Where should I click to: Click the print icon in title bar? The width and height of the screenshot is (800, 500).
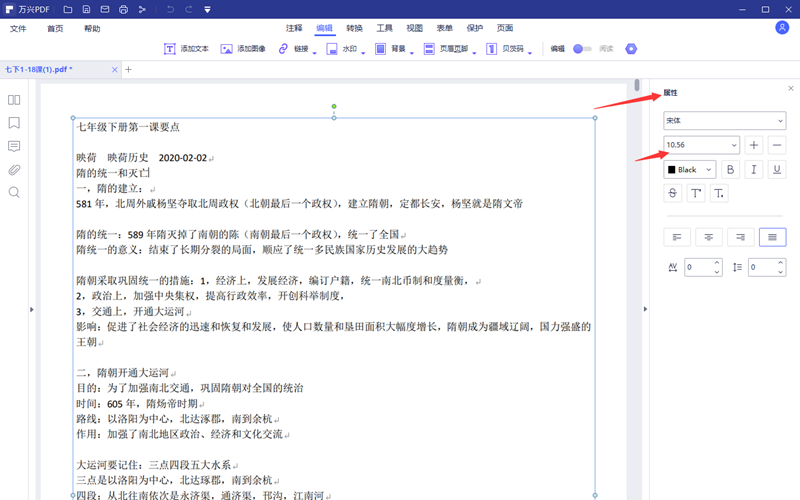tap(123, 9)
